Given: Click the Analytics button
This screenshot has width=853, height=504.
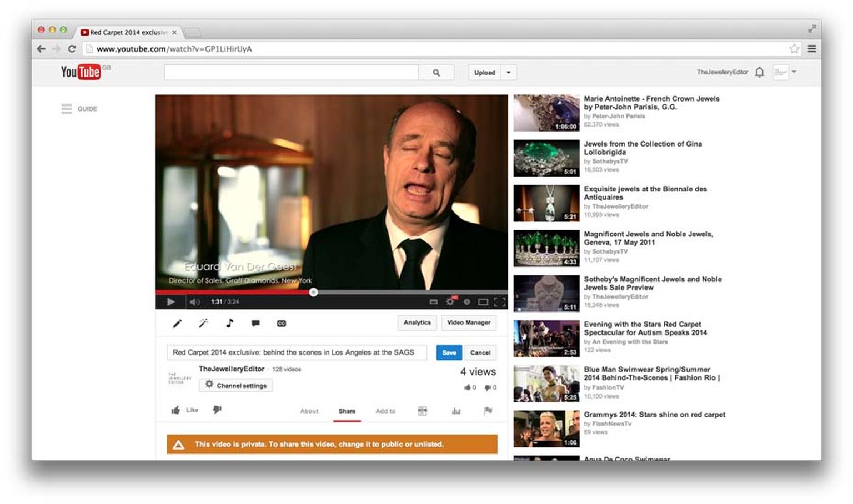Looking at the screenshot, I should pos(417,322).
